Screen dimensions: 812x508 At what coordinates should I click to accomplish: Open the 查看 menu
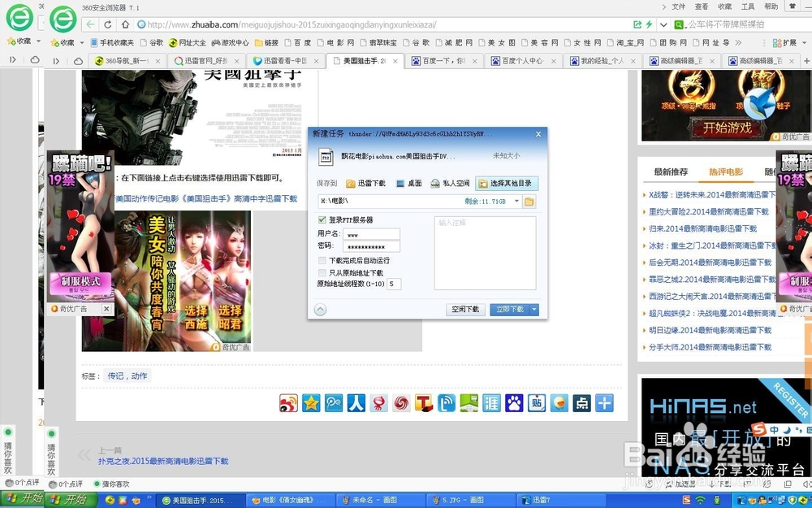coord(702,7)
